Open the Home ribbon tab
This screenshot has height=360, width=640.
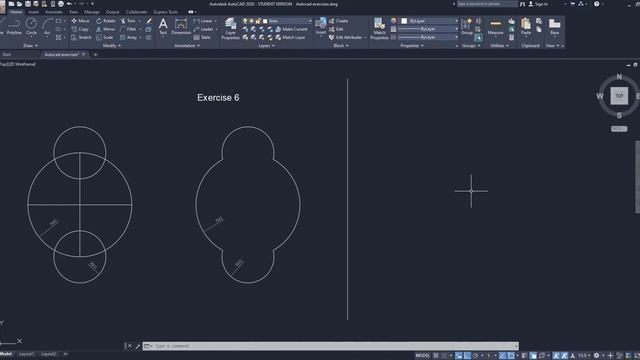[16, 12]
